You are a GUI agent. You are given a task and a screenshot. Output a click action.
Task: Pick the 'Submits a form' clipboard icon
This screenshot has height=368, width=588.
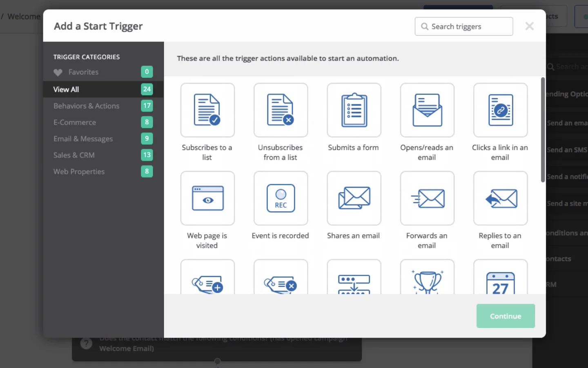(x=354, y=110)
